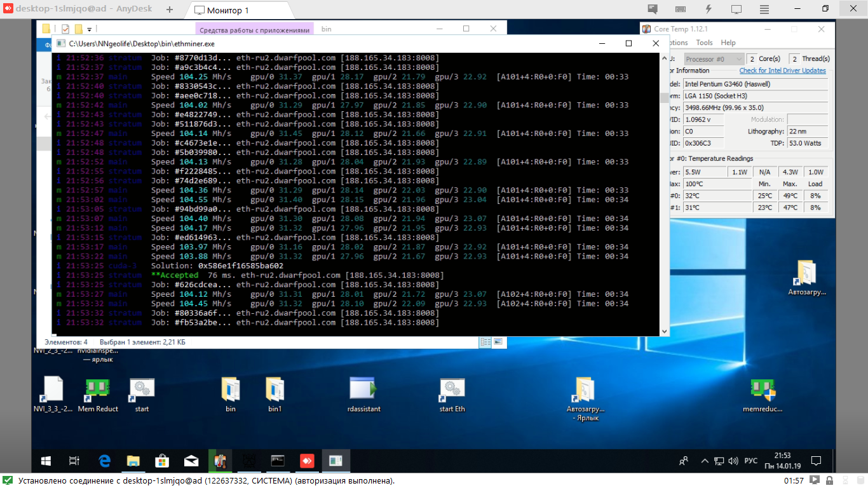Open the volume control in the system tray
Viewport: 868px width, 488px height.
[x=733, y=461]
